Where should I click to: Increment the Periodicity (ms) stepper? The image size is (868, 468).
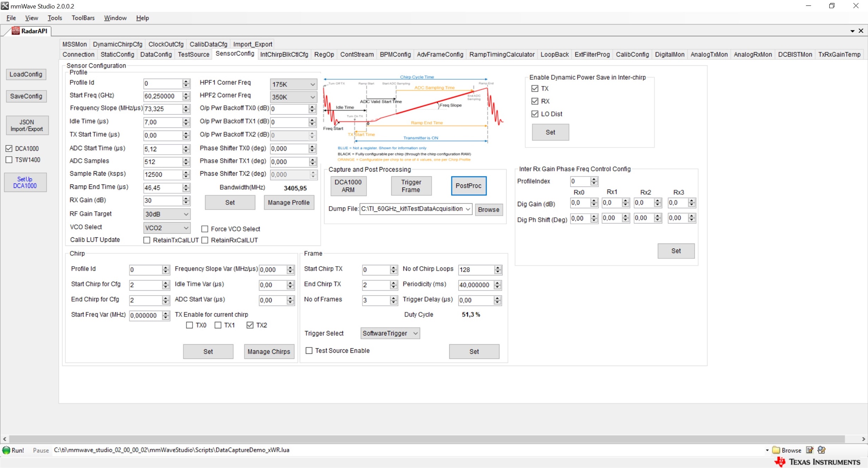(x=498, y=283)
